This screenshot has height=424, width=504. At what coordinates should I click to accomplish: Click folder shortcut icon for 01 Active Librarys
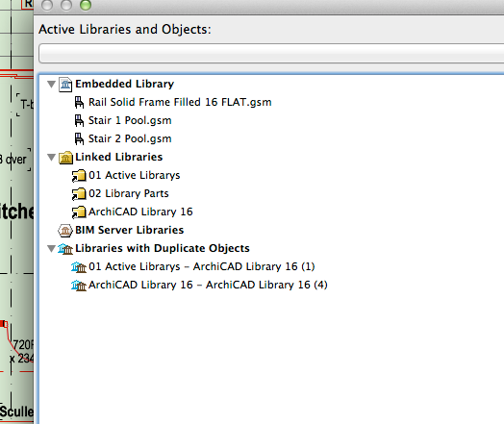(x=79, y=176)
